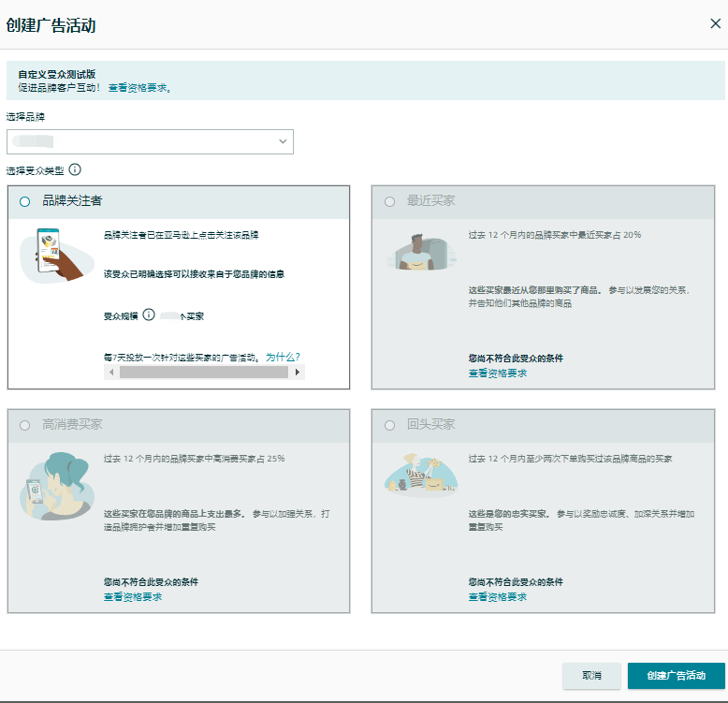Click right arrow of horizontal scrollbar
This screenshot has width=728, height=703.
[x=298, y=373]
